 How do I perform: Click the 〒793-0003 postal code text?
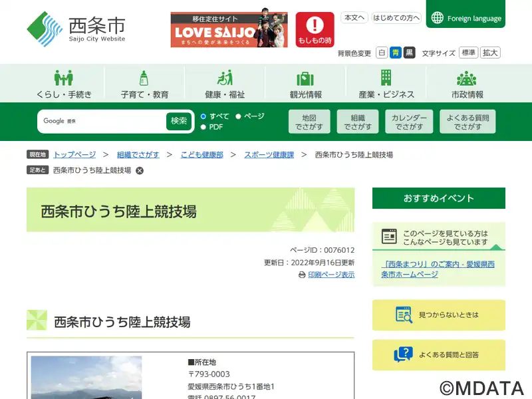tap(209, 374)
